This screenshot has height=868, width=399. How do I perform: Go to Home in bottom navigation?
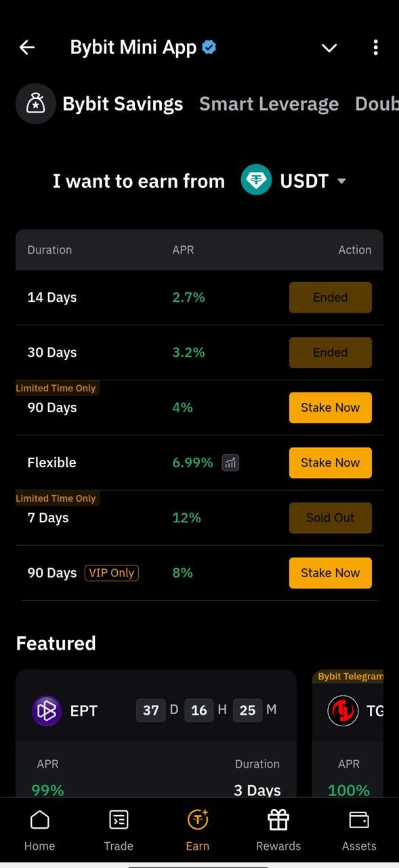coord(39,829)
